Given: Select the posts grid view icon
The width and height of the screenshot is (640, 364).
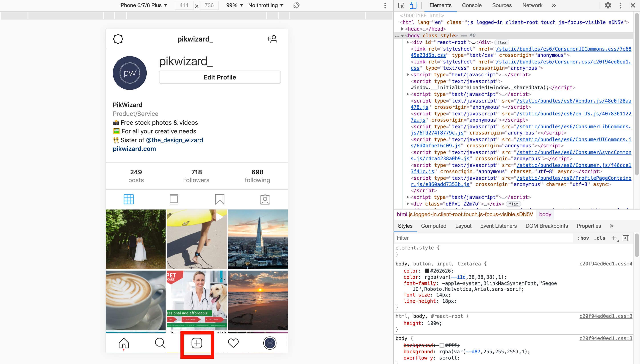Looking at the screenshot, I should pos(129,199).
